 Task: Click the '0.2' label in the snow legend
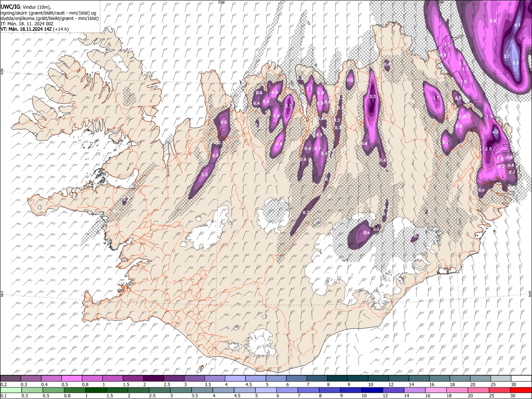click(x=3, y=384)
